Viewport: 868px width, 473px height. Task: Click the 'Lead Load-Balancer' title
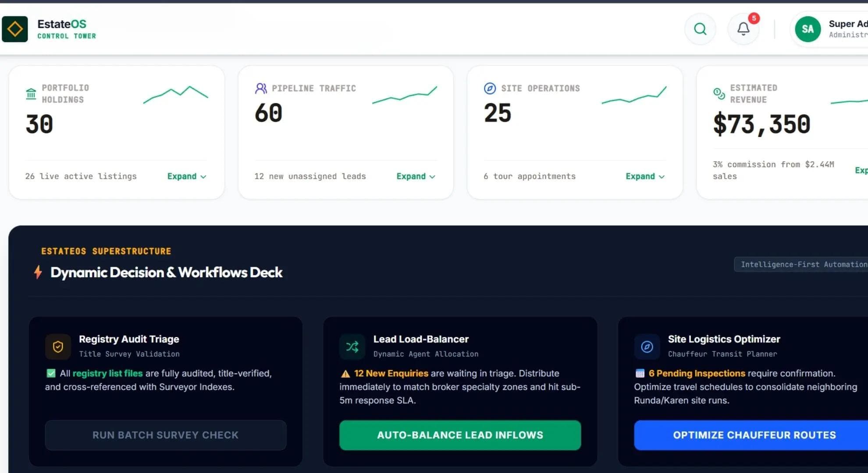pyautogui.click(x=421, y=339)
